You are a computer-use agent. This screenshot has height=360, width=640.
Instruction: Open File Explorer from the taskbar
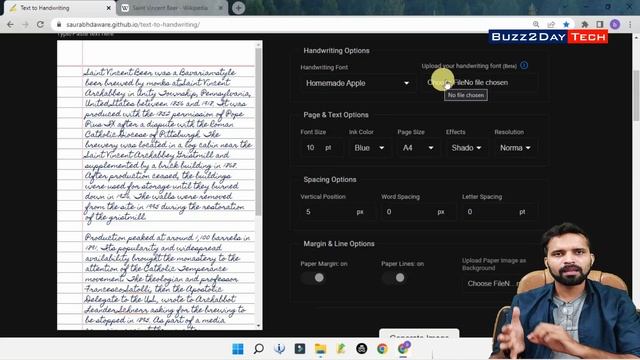[x=320, y=349]
